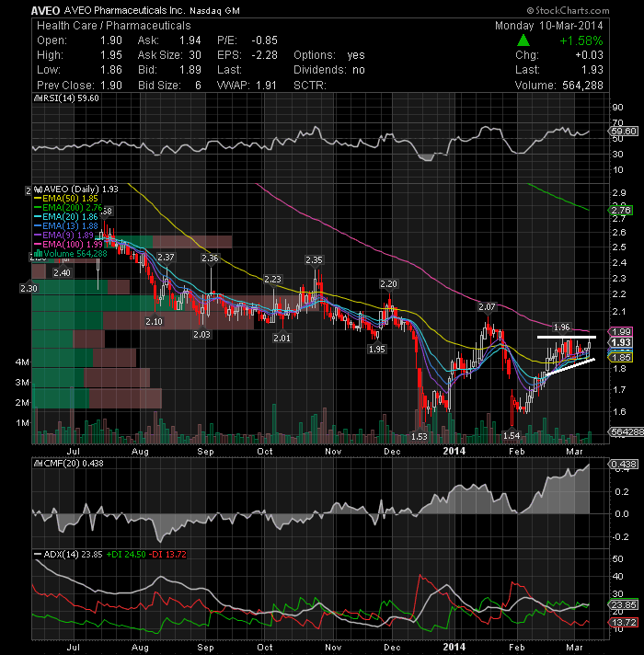The height and width of the screenshot is (655, 644).
Task: Click the green up-triangle price change icon
Action: (523, 40)
